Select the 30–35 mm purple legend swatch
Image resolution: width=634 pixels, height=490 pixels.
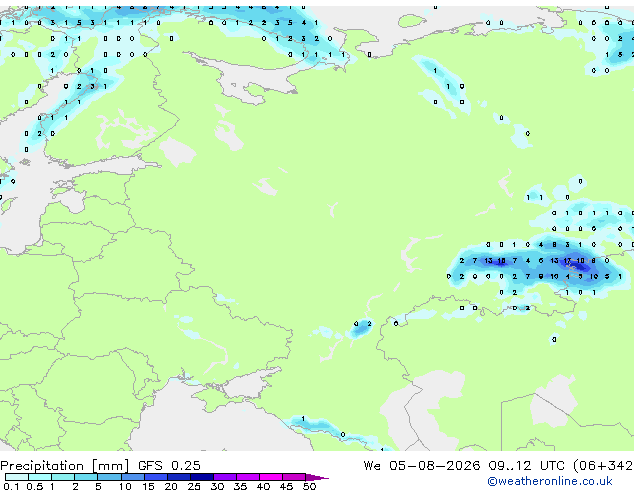point(225,477)
